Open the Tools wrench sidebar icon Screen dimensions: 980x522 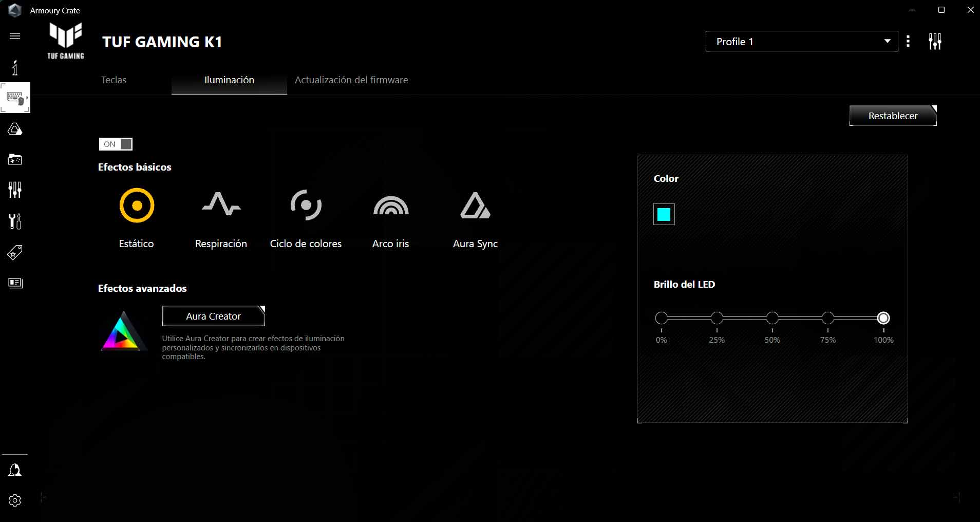[15, 221]
